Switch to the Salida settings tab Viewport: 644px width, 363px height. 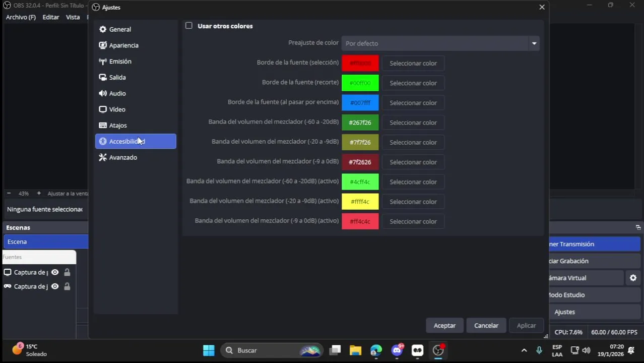click(136, 78)
